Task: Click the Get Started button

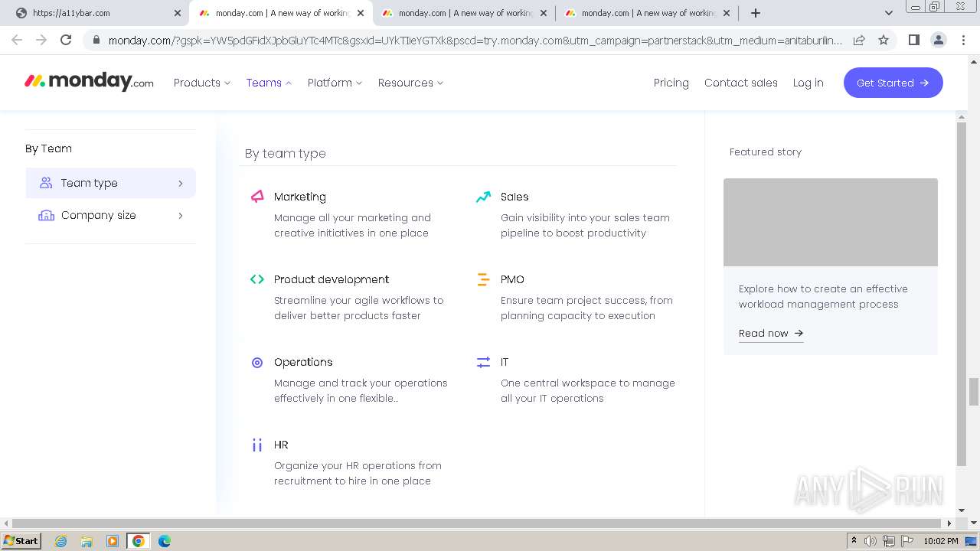Action: click(893, 83)
